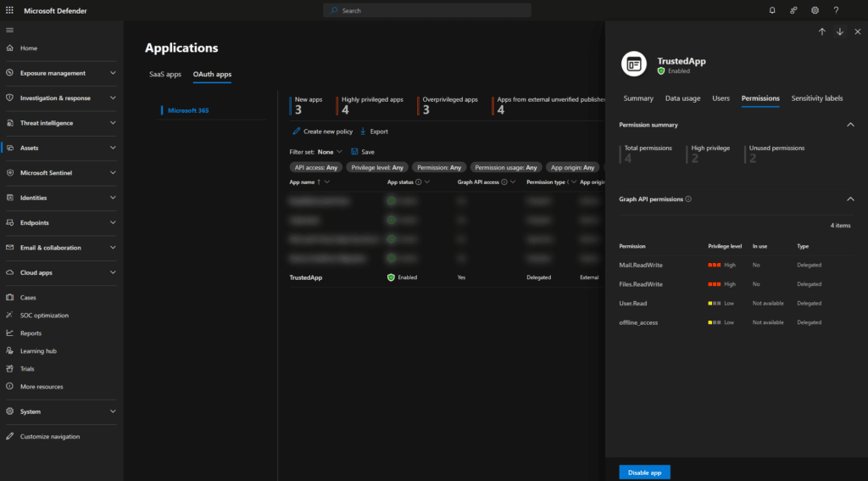This screenshot has height=481, width=868.
Task: Click the Create new policy pencil icon
Action: [x=296, y=131]
